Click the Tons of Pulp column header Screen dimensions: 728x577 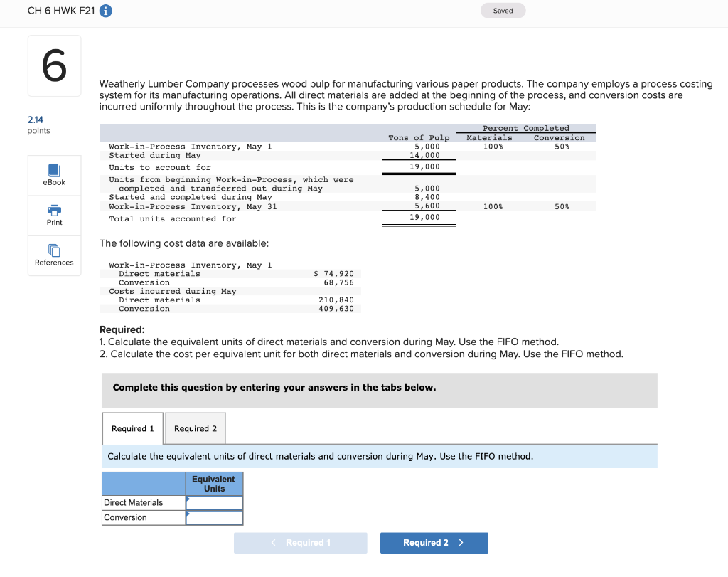coord(419,137)
